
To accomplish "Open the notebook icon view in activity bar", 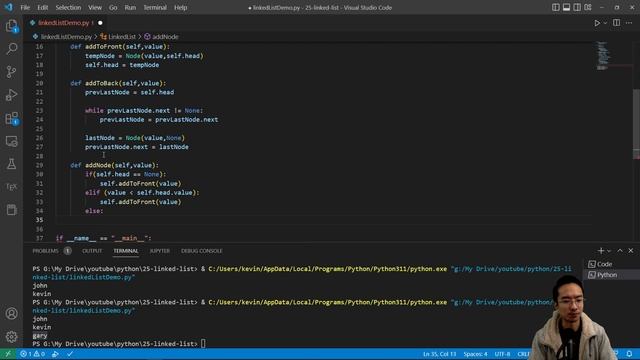I will click(x=11, y=210).
